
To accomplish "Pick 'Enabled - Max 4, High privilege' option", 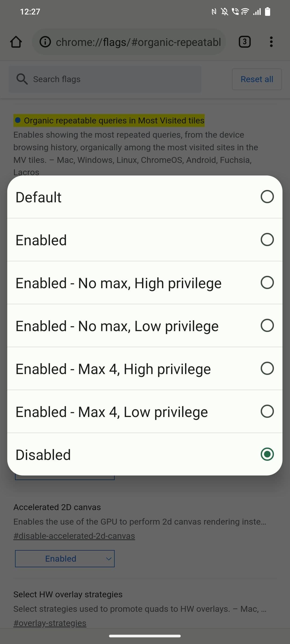I will tap(267, 368).
